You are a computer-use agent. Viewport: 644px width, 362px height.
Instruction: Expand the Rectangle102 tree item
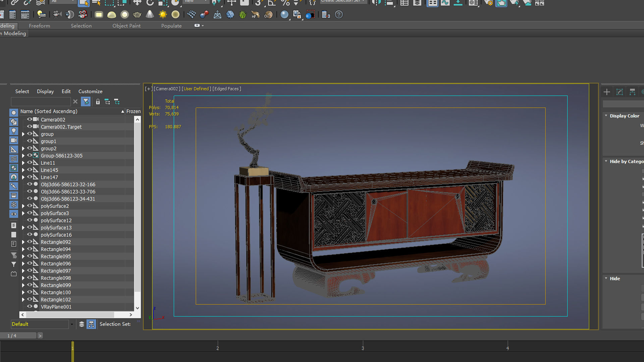coord(23,300)
